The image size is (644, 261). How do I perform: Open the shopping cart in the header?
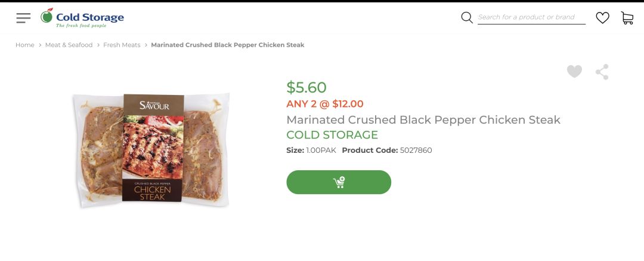point(627,18)
